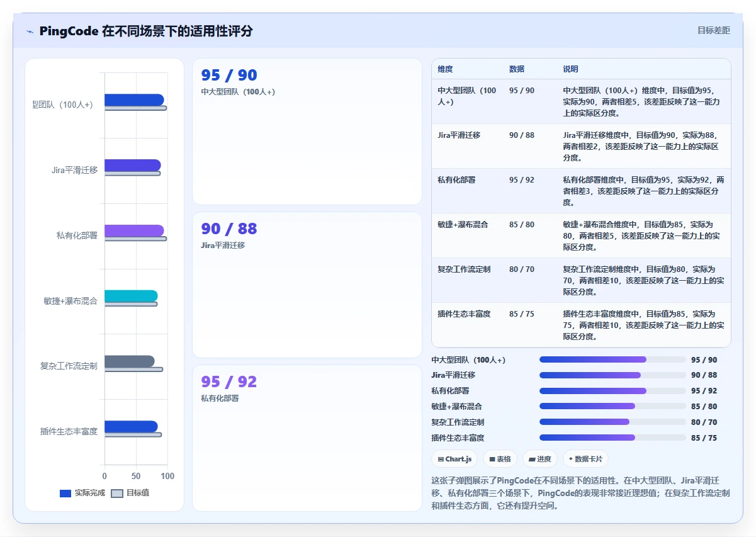This screenshot has width=756, height=537.
Task: Click the blue 中大型团队 chart bar
Action: (x=134, y=99)
